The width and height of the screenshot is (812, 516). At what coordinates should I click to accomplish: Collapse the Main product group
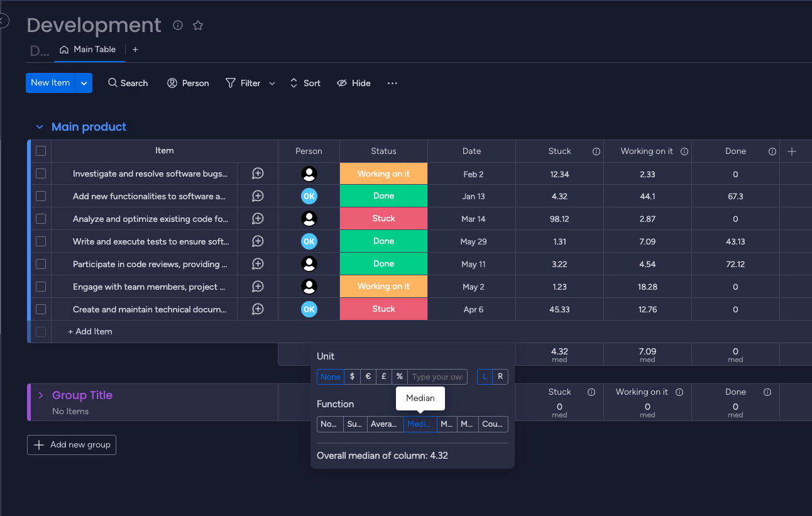click(x=40, y=127)
